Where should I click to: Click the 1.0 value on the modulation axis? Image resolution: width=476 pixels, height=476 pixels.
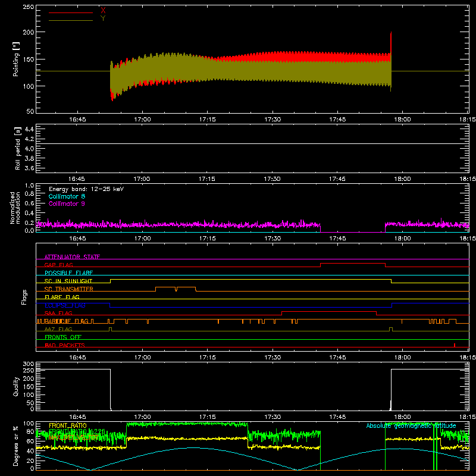tap(29, 186)
